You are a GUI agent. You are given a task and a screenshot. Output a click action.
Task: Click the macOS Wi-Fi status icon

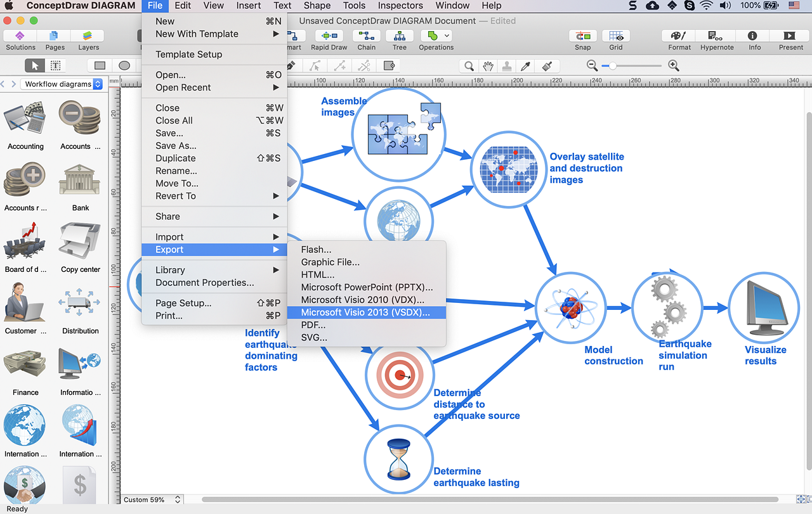(x=706, y=6)
